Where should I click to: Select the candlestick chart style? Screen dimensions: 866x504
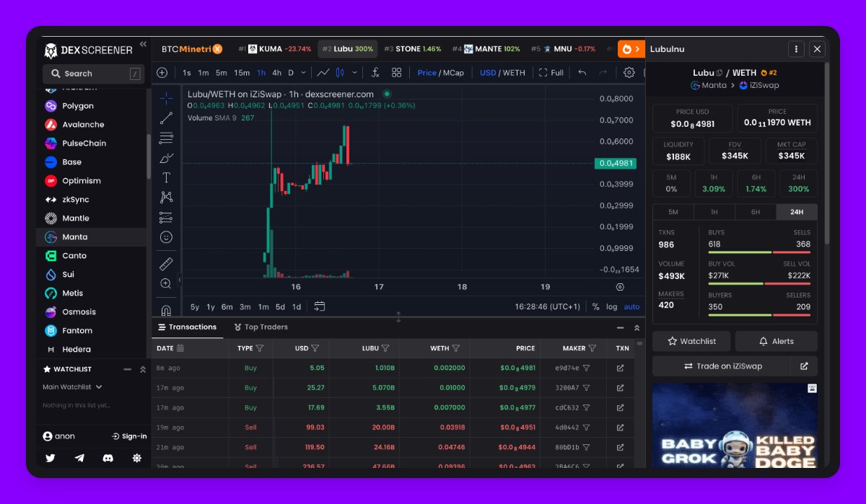point(339,73)
